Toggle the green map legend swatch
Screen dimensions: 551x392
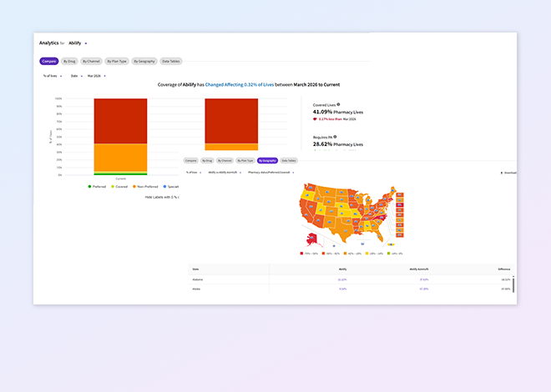coord(389,253)
